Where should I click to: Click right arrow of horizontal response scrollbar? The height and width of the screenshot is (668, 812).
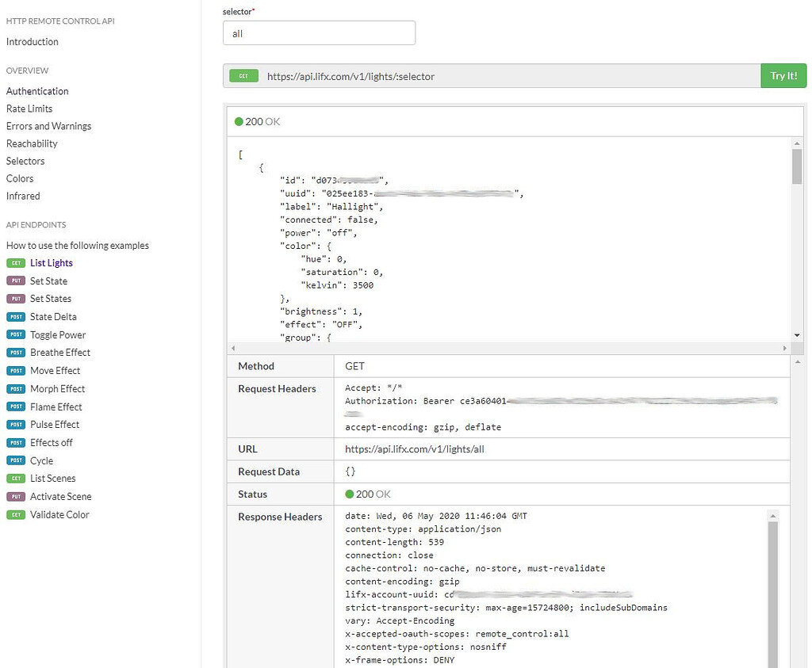(784, 348)
